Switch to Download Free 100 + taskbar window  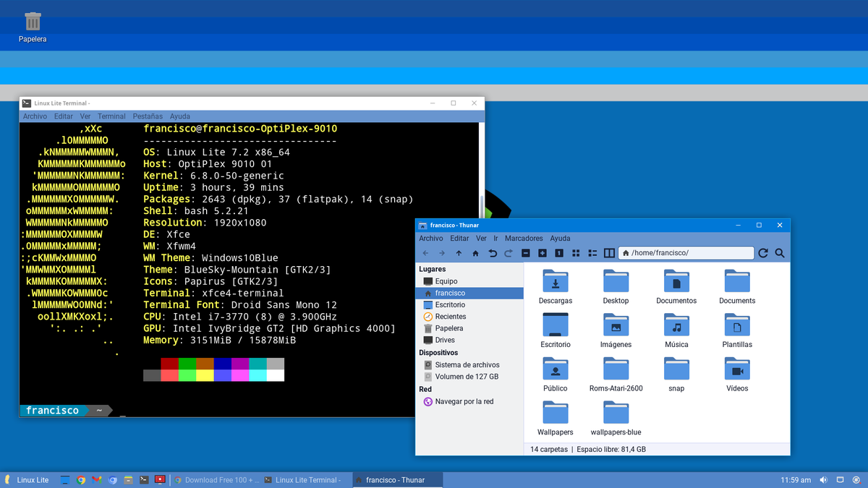point(216,480)
